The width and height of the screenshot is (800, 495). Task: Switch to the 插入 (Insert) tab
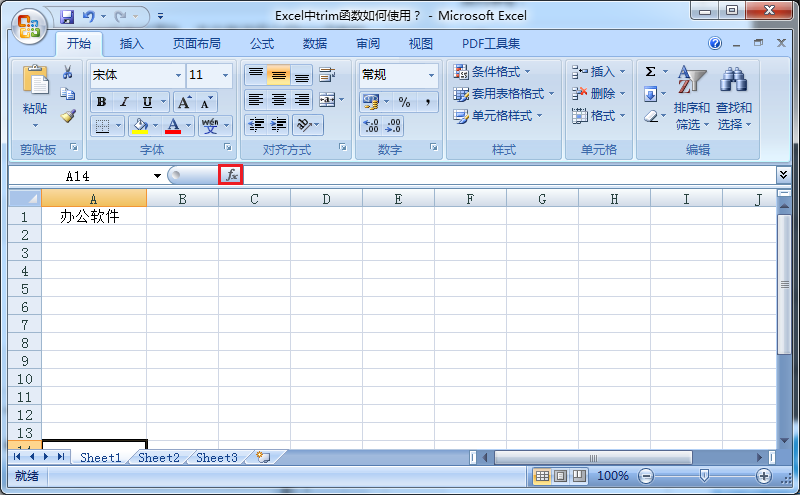(x=132, y=44)
